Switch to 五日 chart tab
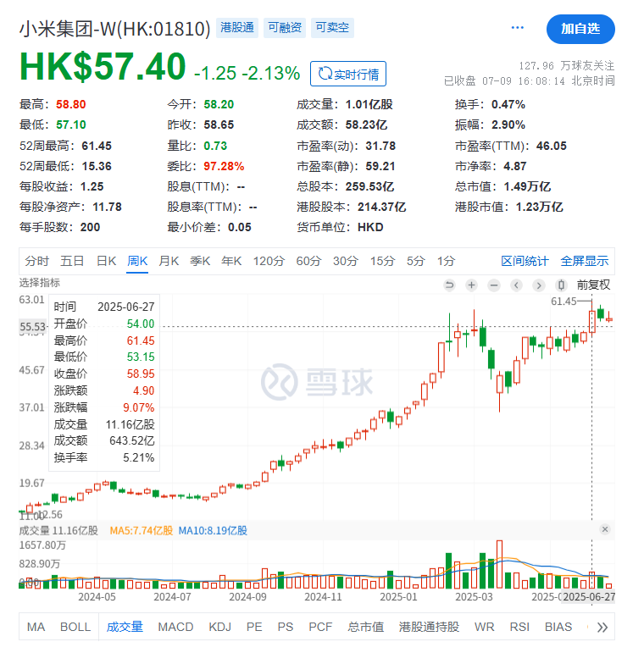 coord(72,261)
